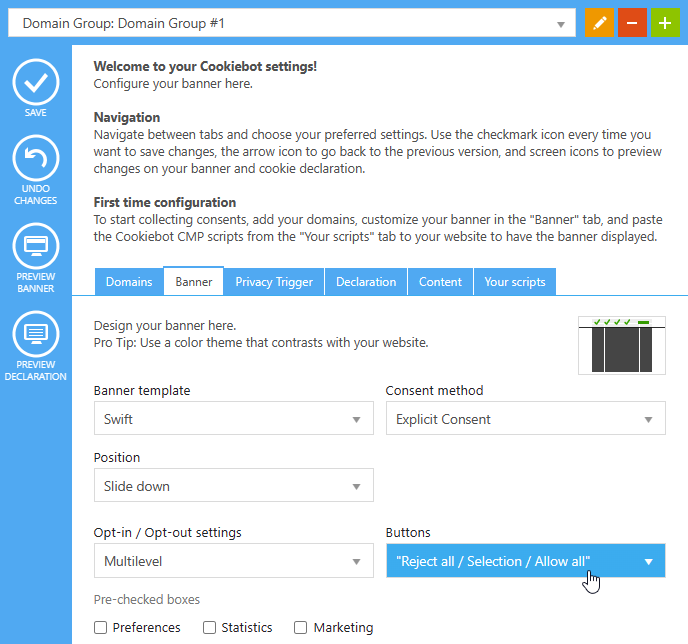This screenshot has height=644, width=688.
Task: Click the Save checkmark icon
Action: [x=36, y=82]
